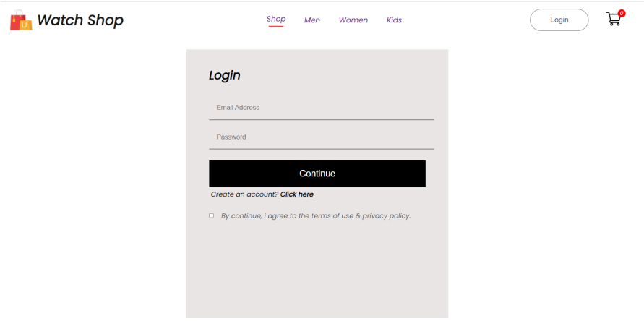Image resolution: width=644 pixels, height=321 pixels.
Task: Open the Men category
Action: [312, 20]
